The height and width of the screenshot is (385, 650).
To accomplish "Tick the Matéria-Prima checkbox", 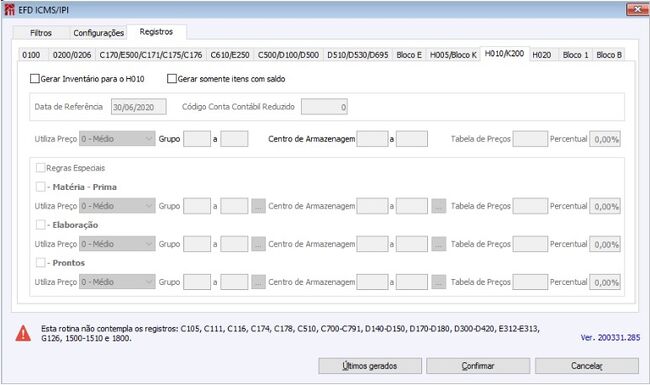I will pyautogui.click(x=40, y=187).
